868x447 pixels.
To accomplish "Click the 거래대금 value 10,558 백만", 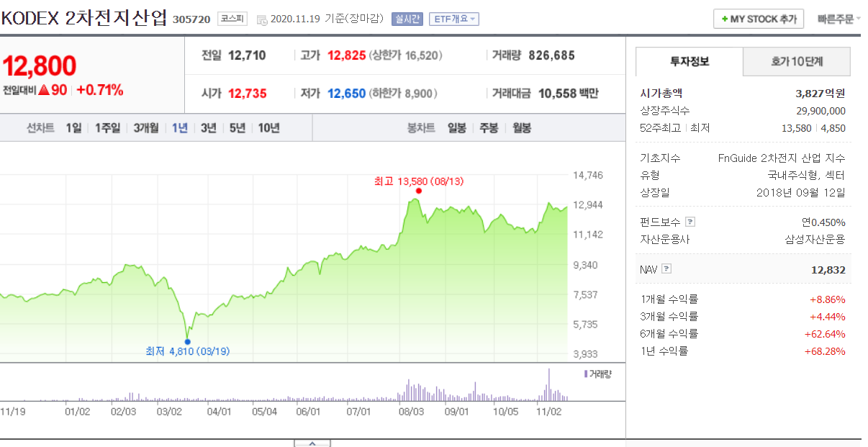I will 569,94.
